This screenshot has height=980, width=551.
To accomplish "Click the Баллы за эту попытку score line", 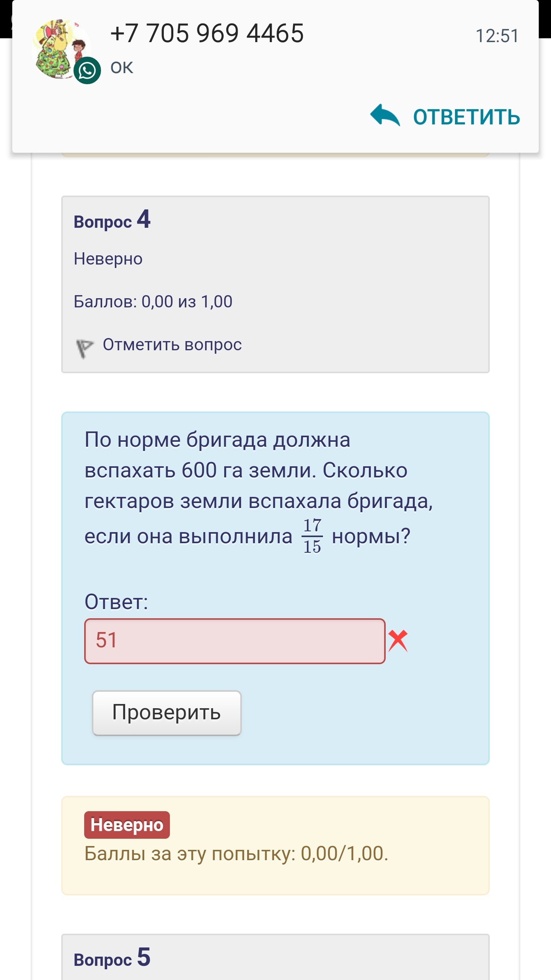I will pyautogui.click(x=236, y=854).
